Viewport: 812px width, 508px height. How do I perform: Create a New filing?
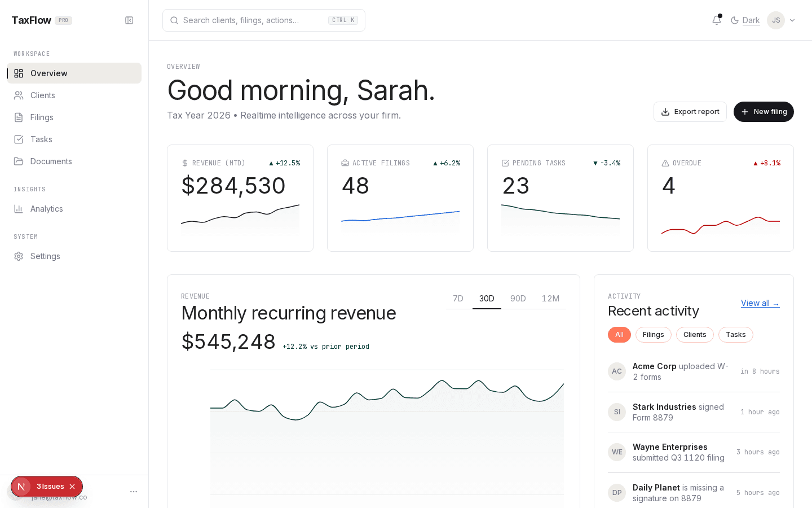[x=764, y=112]
